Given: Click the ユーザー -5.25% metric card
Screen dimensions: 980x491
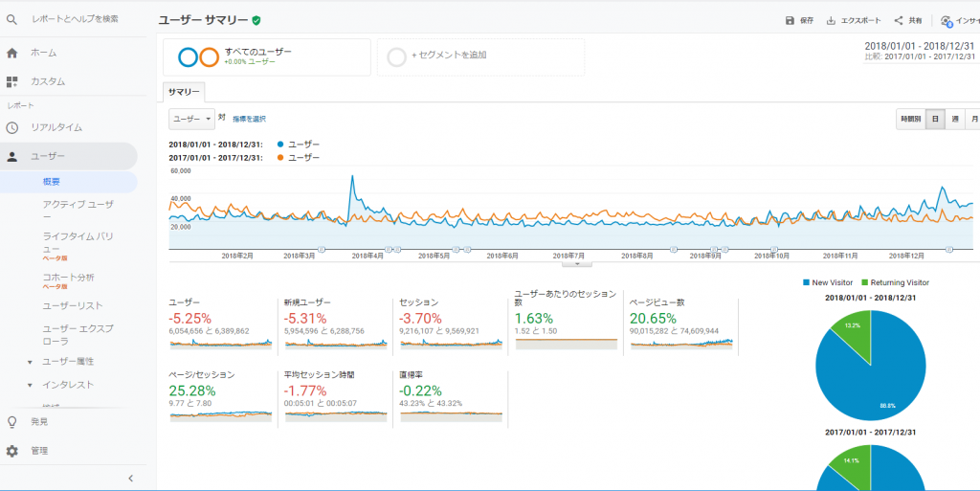Looking at the screenshot, I should (x=221, y=326).
